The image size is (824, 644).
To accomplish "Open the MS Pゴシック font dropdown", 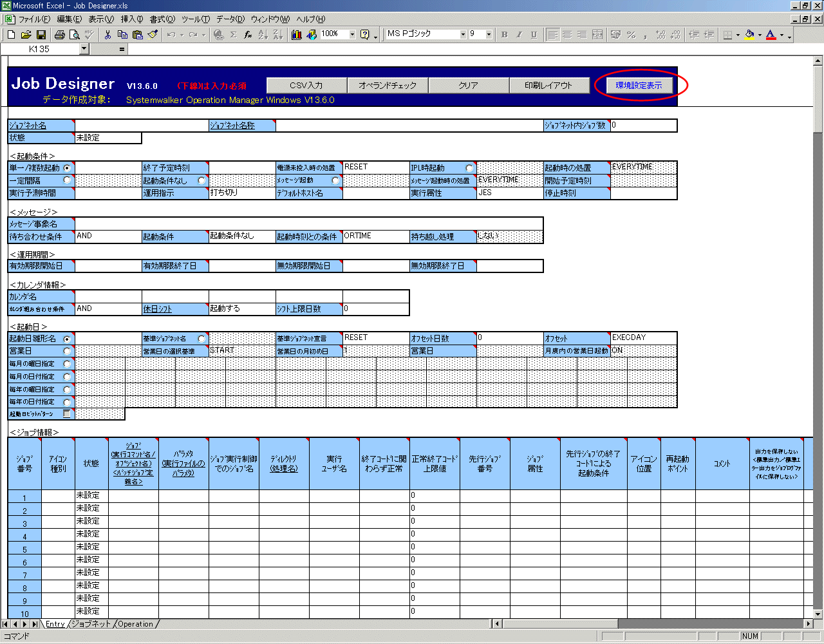I will 463,35.
